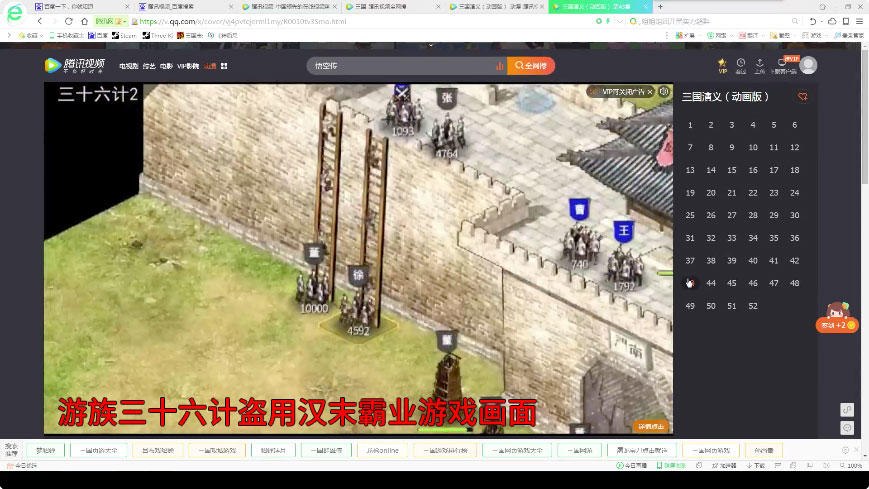Open watch history clock icon
869x489 pixels.
tap(740, 65)
